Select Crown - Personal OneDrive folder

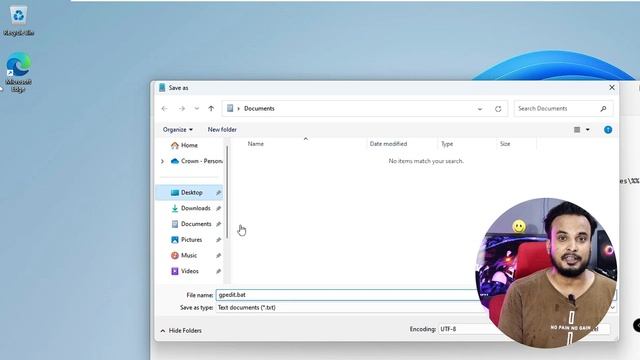pyautogui.click(x=197, y=161)
